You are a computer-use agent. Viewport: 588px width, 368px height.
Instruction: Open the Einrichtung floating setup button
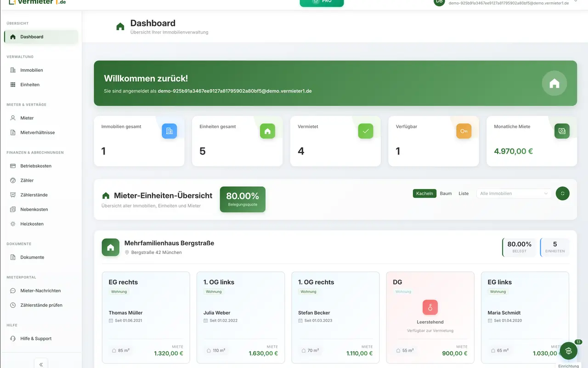tap(568, 351)
